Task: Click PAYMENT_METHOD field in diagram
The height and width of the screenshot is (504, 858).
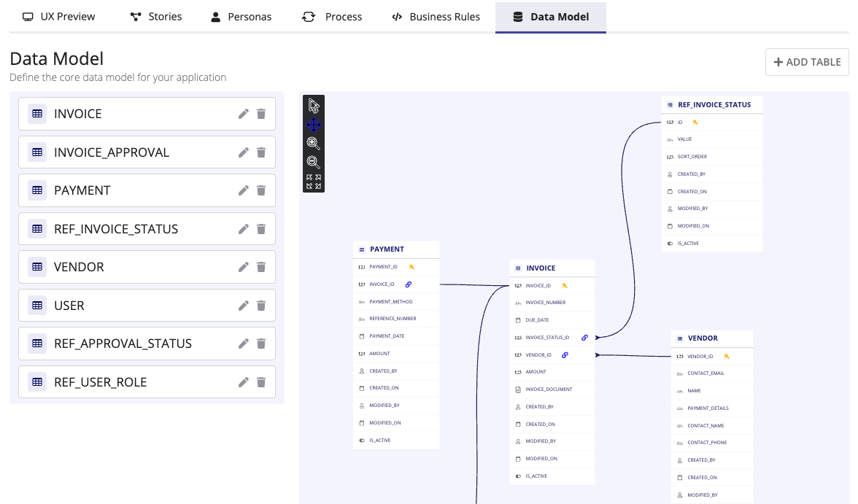Action: click(x=396, y=301)
